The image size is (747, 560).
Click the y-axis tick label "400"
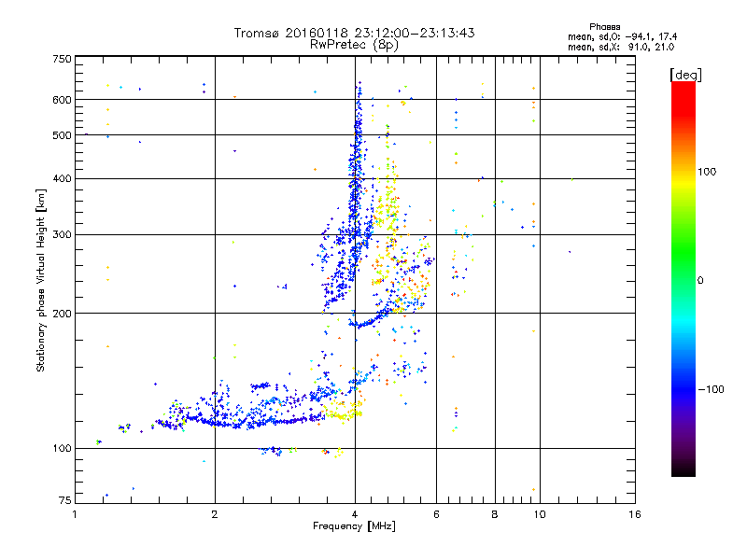(x=62, y=179)
